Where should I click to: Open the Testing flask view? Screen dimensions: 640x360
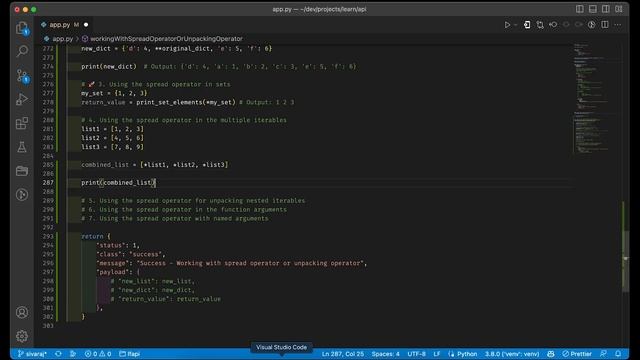(x=22, y=147)
